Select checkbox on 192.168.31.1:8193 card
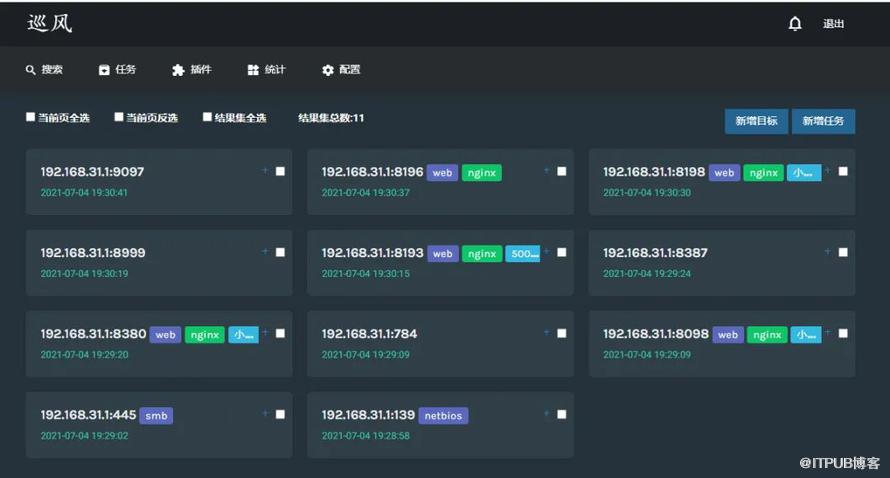 click(x=562, y=253)
